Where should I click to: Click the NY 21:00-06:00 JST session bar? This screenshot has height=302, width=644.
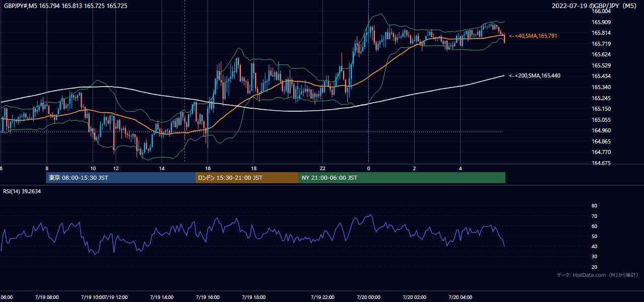(402, 178)
